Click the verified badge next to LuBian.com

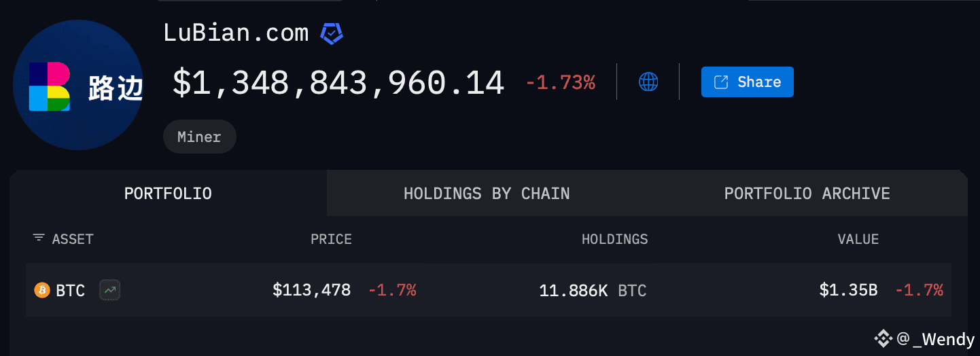(332, 33)
